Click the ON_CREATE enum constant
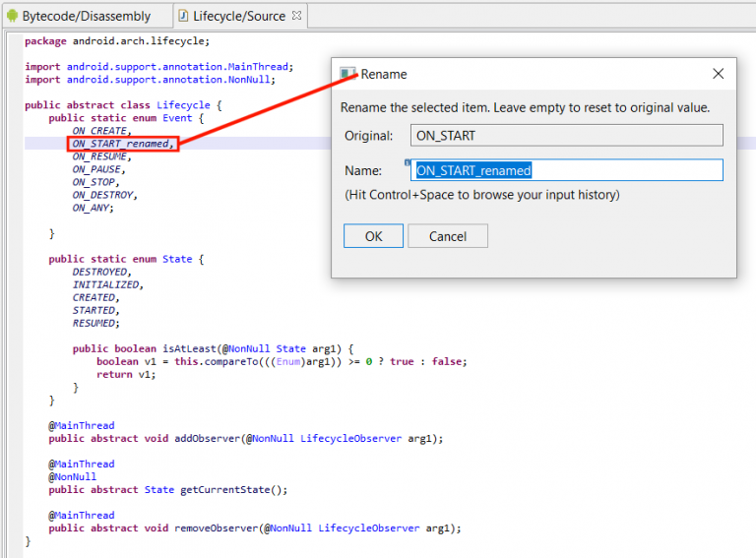756x558 pixels. [99, 131]
